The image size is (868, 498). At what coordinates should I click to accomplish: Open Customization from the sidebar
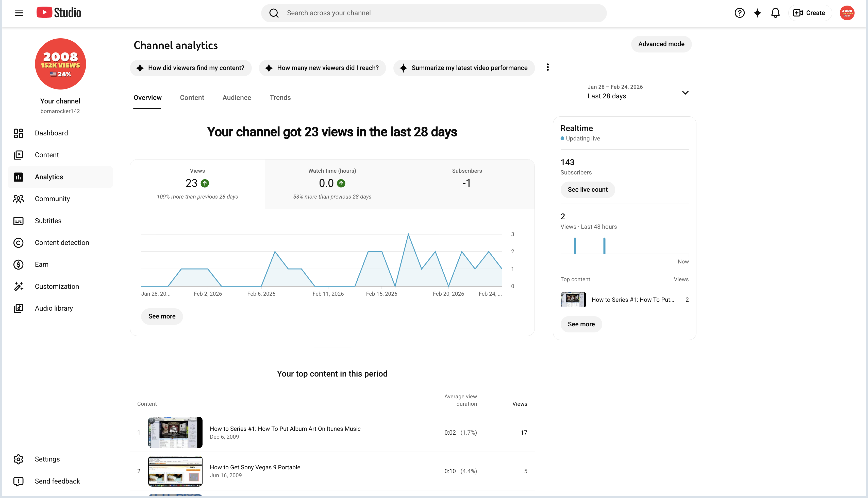point(60,286)
